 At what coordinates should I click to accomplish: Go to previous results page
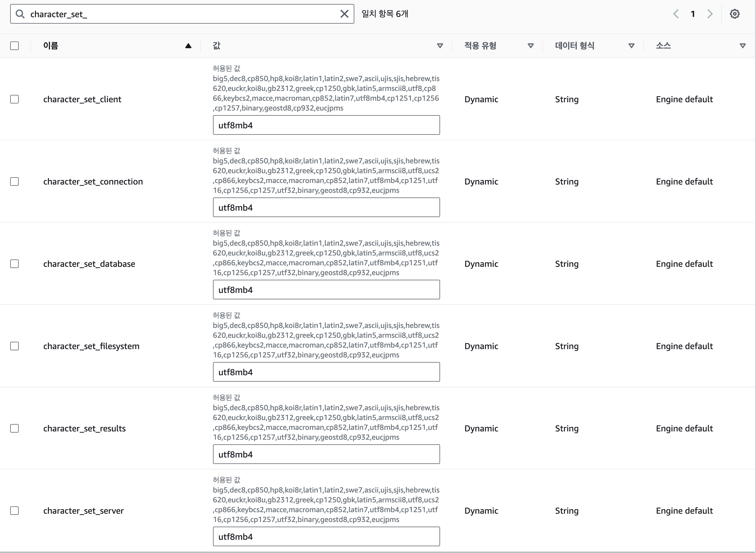(x=675, y=14)
